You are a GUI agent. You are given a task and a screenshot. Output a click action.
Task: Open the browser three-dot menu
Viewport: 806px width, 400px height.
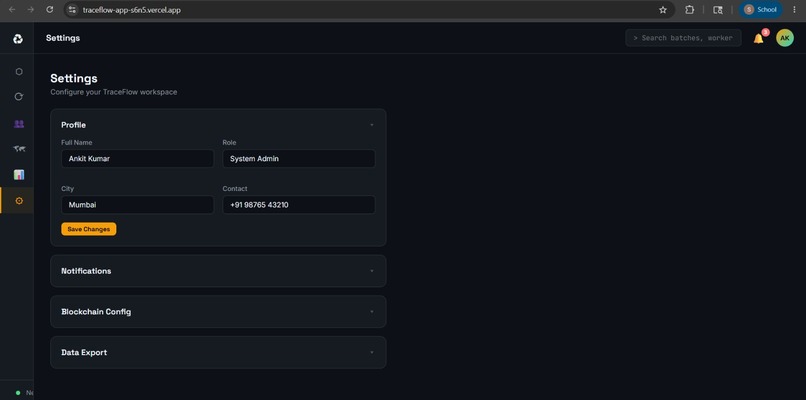[x=794, y=10]
